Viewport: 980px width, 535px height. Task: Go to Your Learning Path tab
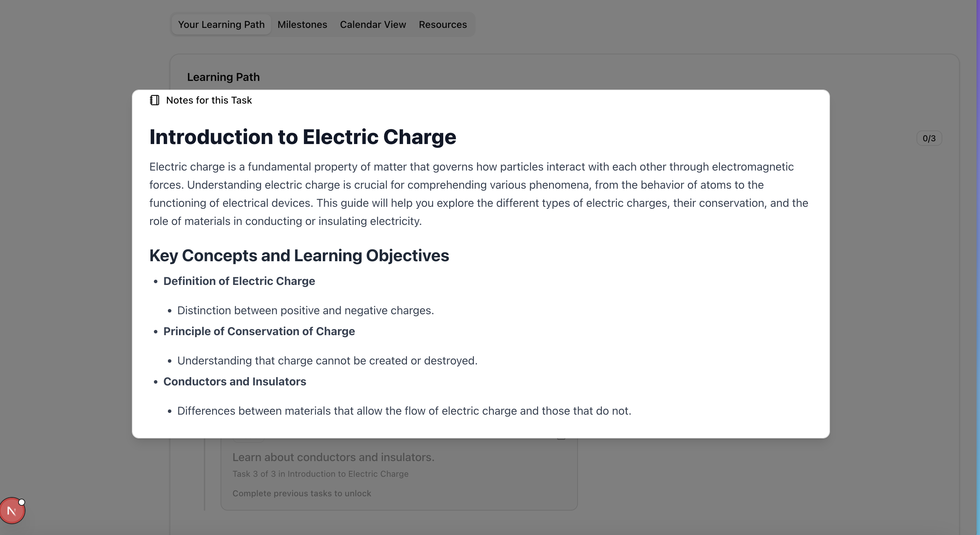(221, 24)
